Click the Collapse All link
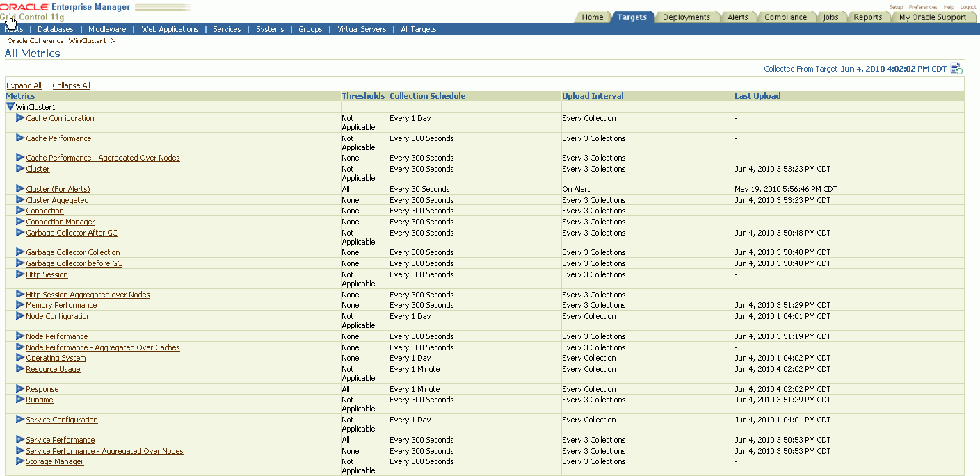The height and width of the screenshot is (476, 980). (71, 85)
